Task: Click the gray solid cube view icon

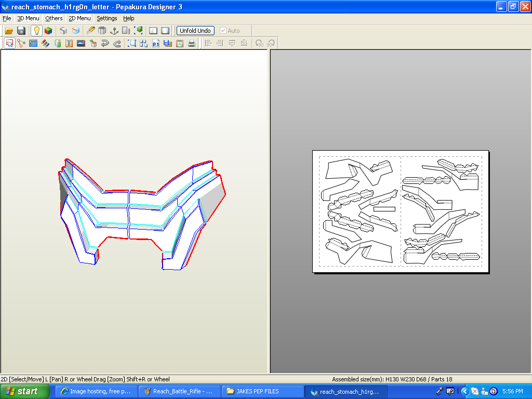Action: tap(63, 31)
